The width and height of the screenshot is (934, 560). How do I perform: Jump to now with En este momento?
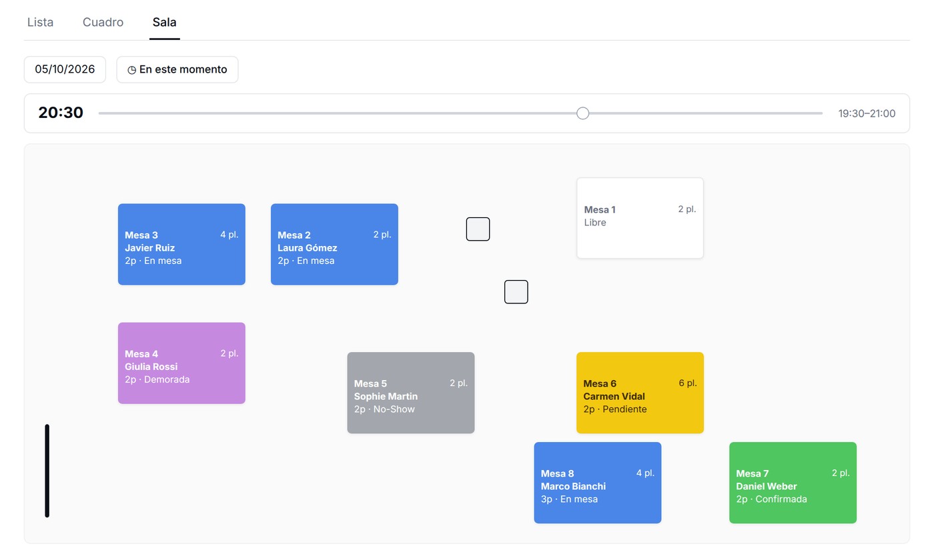point(177,69)
